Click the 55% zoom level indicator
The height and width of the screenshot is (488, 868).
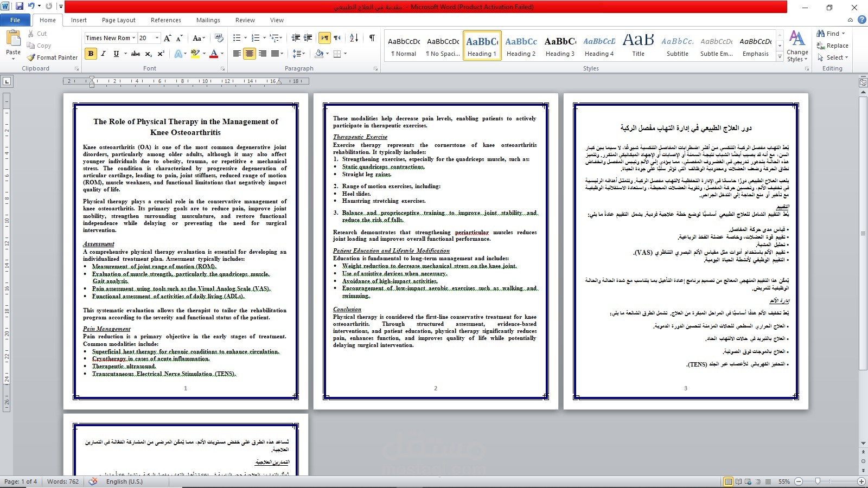click(784, 481)
